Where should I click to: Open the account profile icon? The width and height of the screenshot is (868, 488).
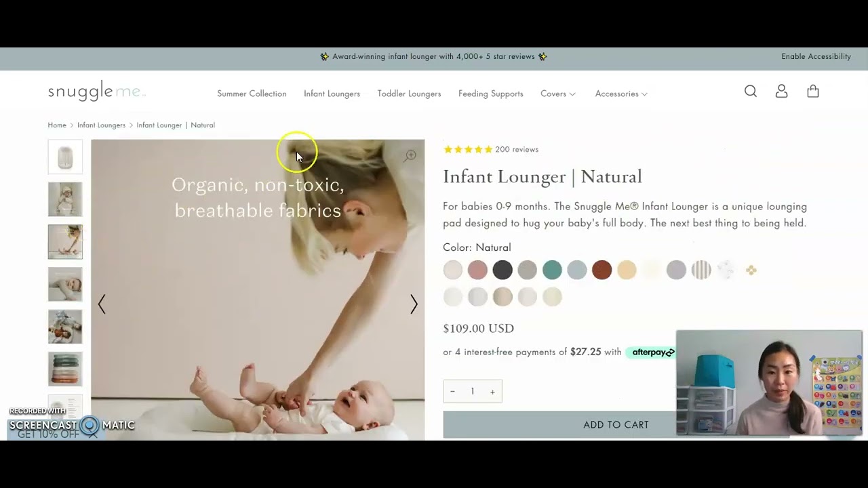coord(781,91)
